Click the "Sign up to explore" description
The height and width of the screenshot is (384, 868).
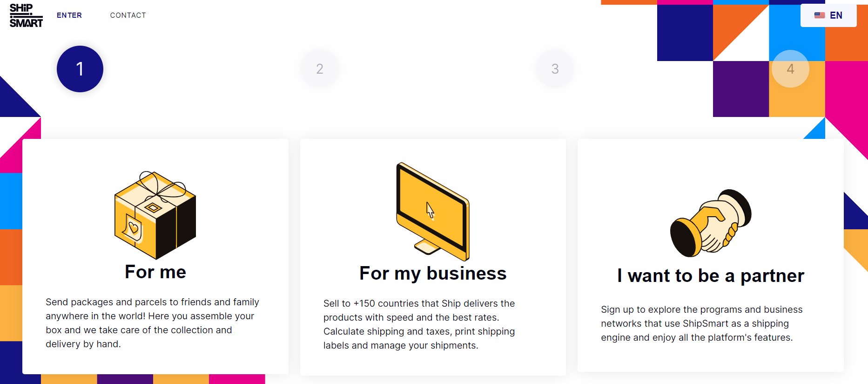[x=702, y=323]
